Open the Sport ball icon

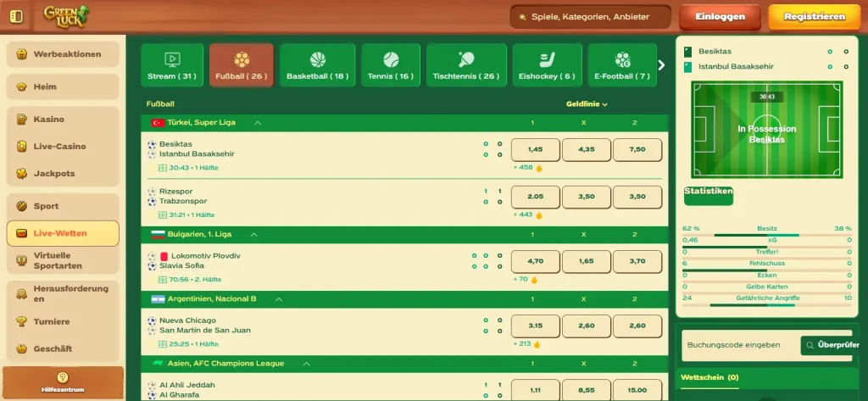tap(21, 206)
